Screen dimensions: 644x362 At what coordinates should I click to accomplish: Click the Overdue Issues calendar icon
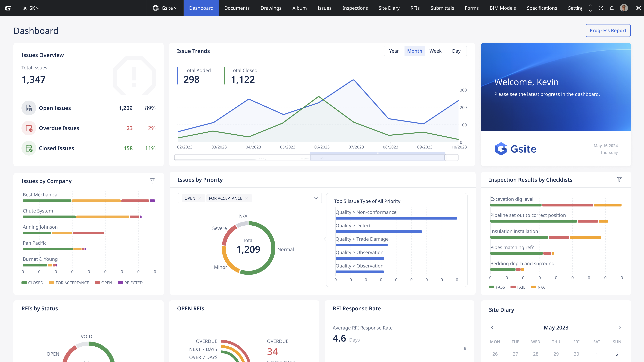click(x=29, y=128)
